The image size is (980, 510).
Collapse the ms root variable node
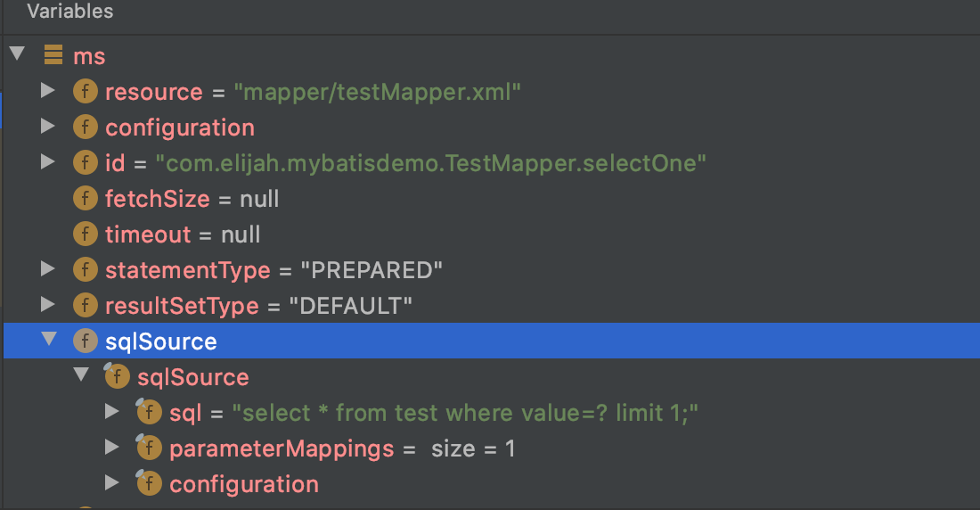(16, 55)
